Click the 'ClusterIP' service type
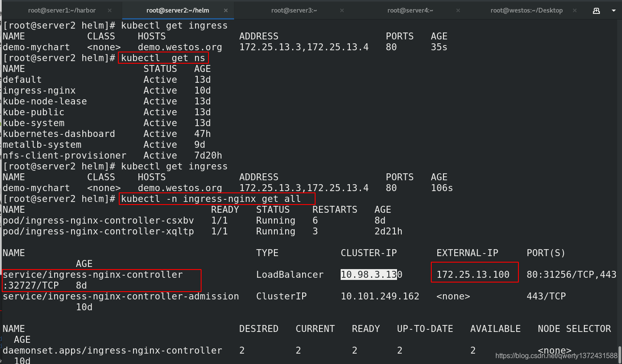 [x=281, y=296]
